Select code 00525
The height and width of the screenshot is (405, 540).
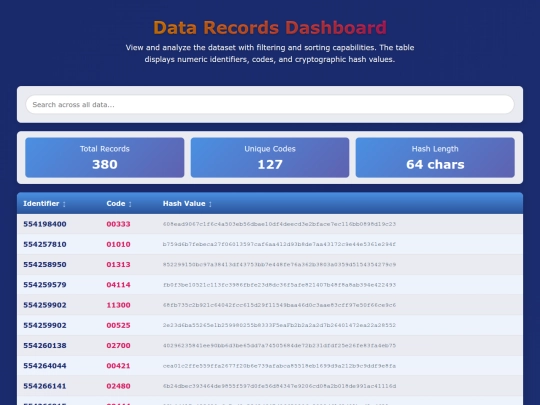click(118, 325)
